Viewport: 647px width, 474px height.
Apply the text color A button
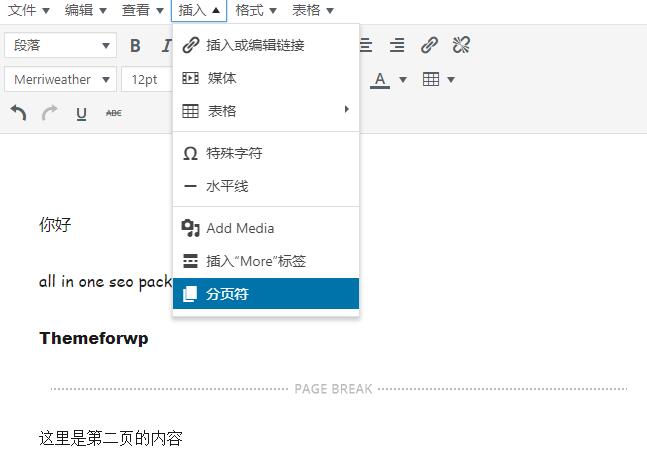click(380, 79)
